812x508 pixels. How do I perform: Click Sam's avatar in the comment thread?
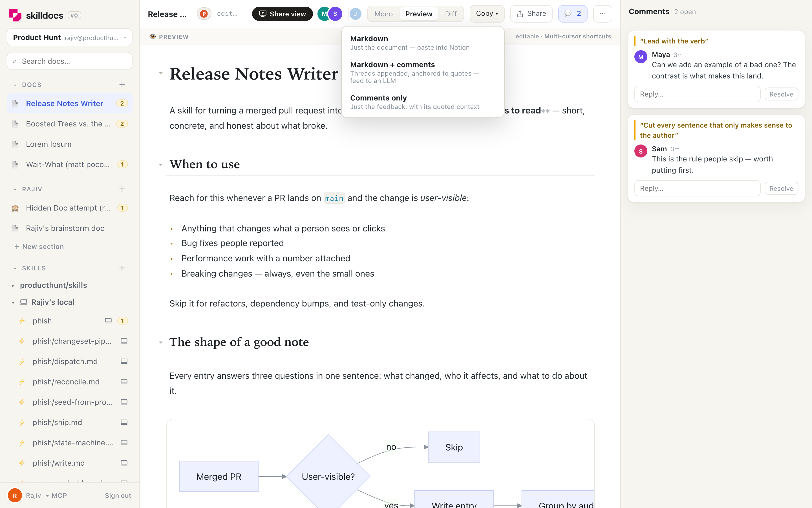coord(641,151)
